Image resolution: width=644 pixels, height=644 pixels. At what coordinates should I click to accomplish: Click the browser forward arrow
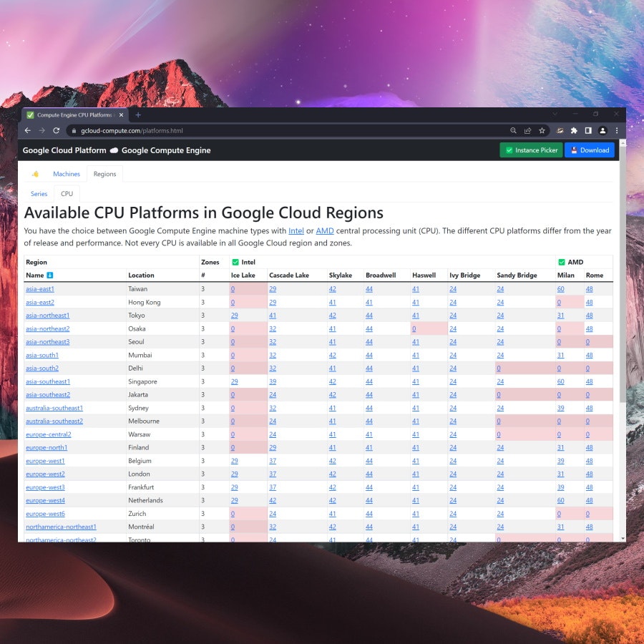pos(42,131)
